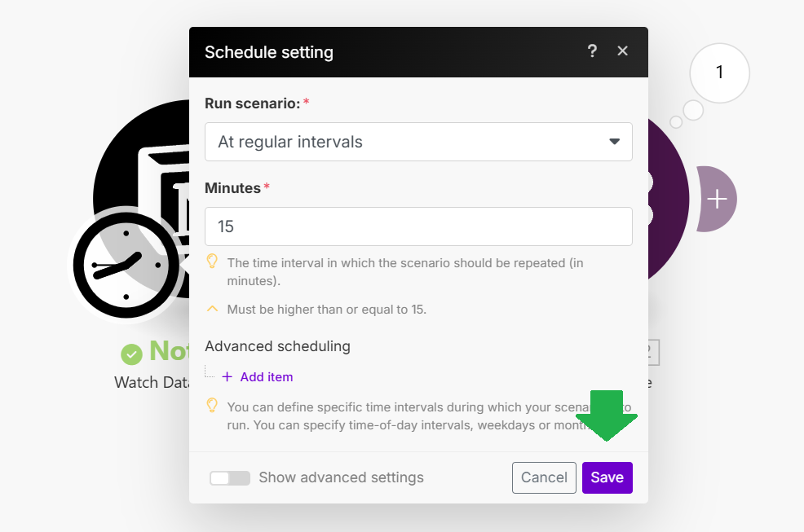The width and height of the screenshot is (804, 532).
Task: Toggle Show advanced settings switch
Action: [x=230, y=477]
